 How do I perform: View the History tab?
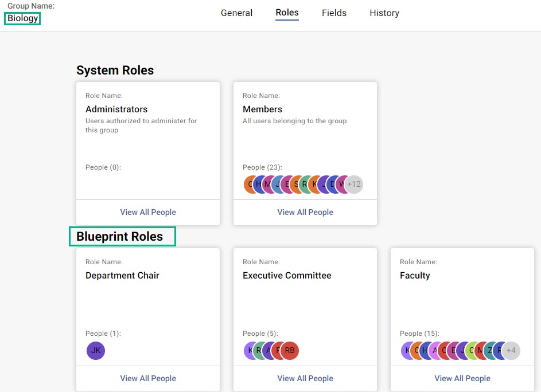click(384, 13)
